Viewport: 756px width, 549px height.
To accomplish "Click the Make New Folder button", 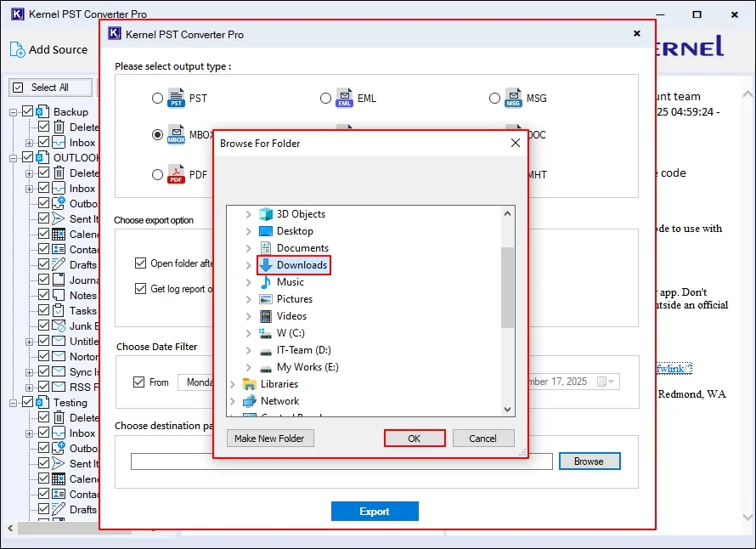I will pyautogui.click(x=271, y=439).
